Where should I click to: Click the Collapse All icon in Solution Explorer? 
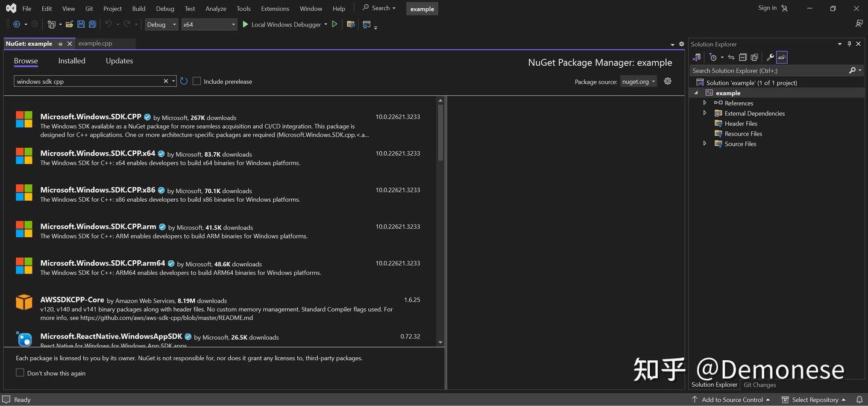(743, 57)
